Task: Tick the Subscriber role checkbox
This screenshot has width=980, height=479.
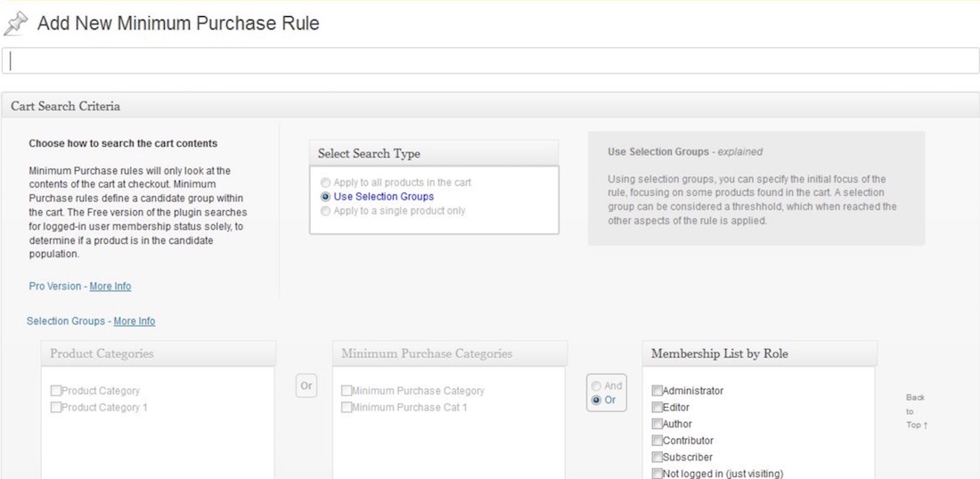Action: point(657,457)
